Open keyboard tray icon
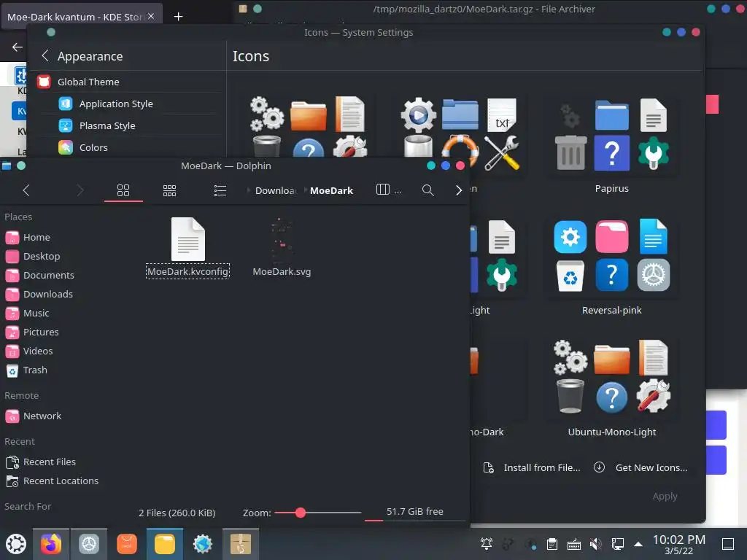This screenshot has width=747, height=560. point(574,544)
